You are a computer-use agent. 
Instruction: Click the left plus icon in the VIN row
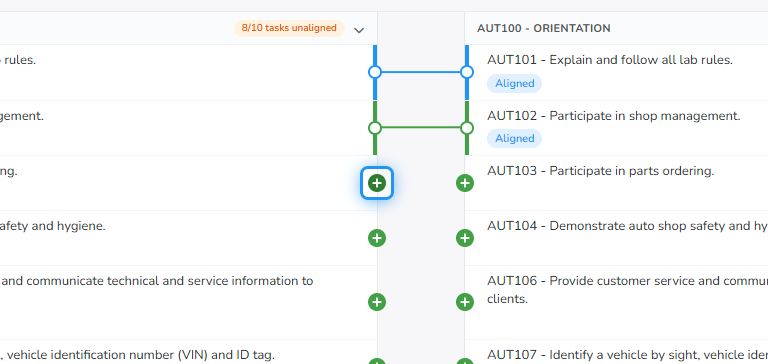pos(377,361)
